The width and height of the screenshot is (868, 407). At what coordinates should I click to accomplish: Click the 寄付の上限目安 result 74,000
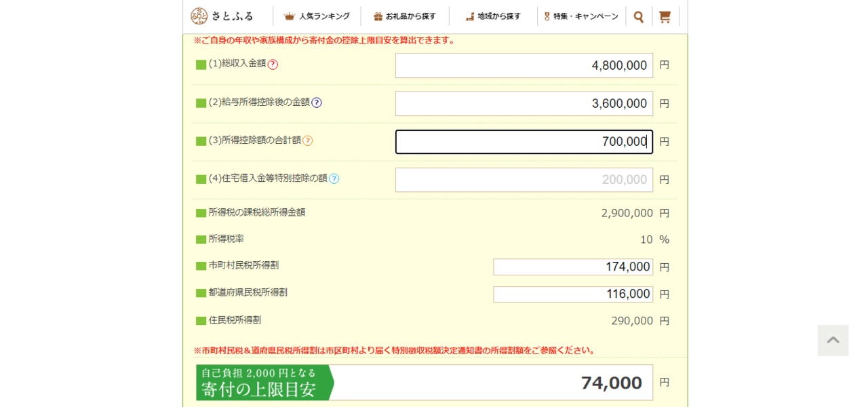pyautogui.click(x=612, y=383)
